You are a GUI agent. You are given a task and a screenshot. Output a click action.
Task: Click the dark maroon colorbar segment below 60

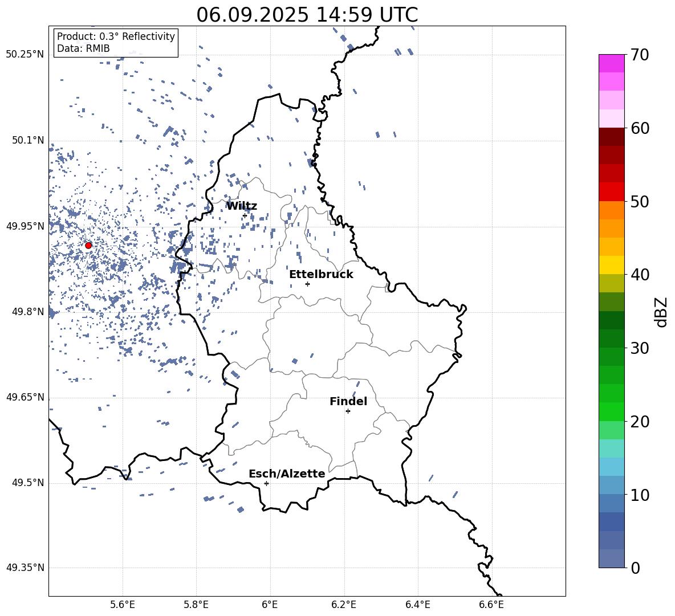pos(611,137)
